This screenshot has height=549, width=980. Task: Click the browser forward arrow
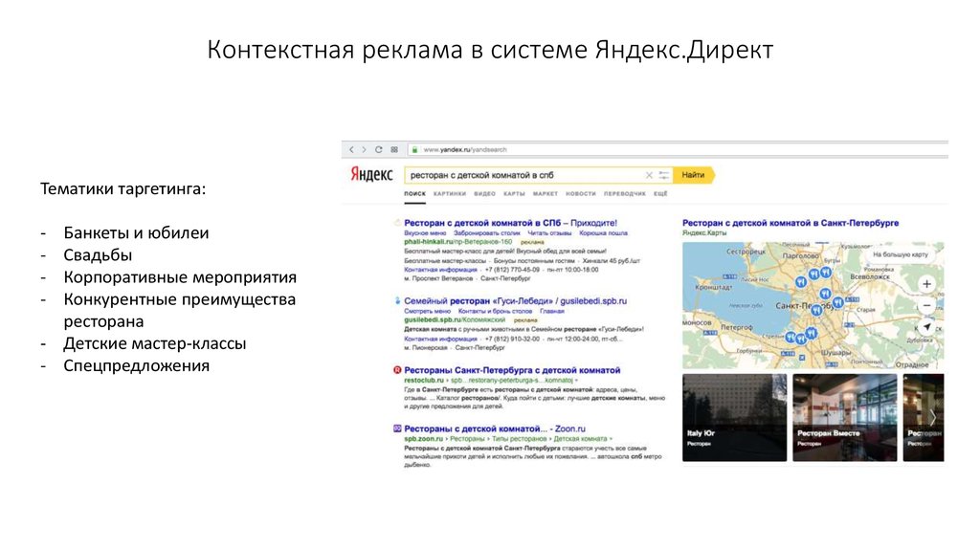coord(365,150)
